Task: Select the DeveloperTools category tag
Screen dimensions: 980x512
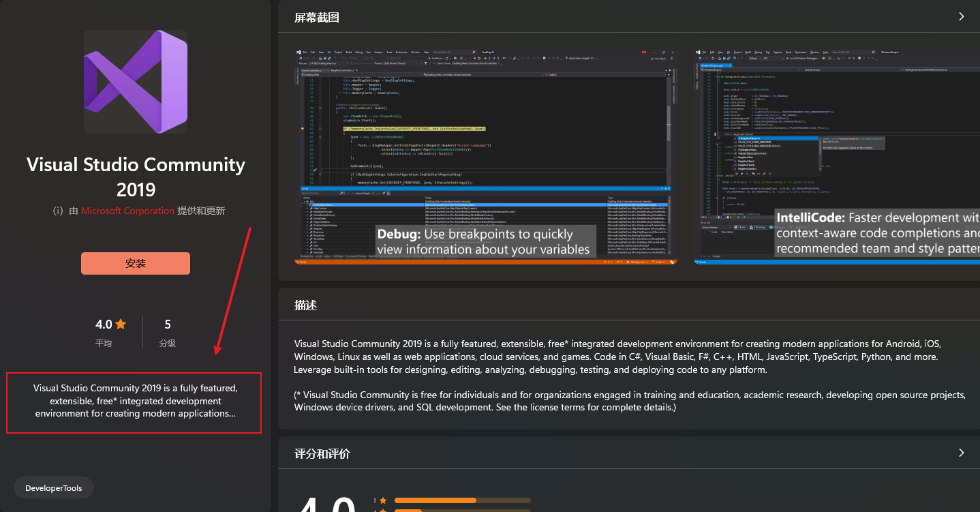Action: click(x=53, y=488)
